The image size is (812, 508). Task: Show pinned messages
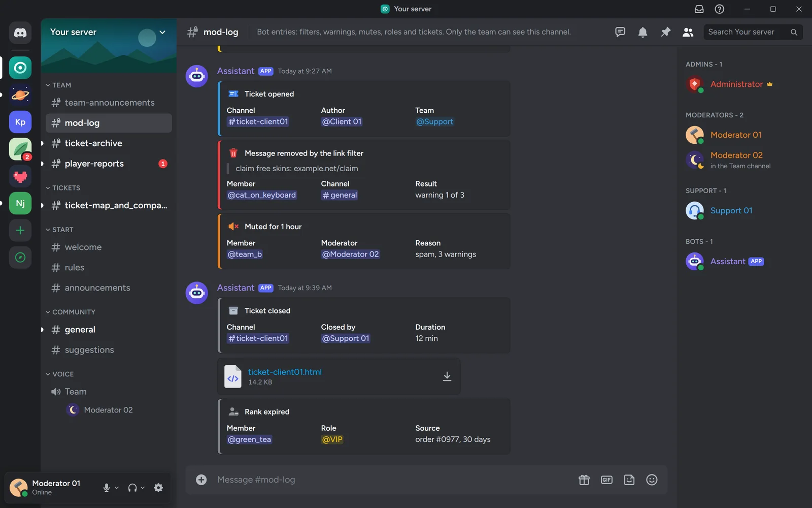tap(665, 32)
